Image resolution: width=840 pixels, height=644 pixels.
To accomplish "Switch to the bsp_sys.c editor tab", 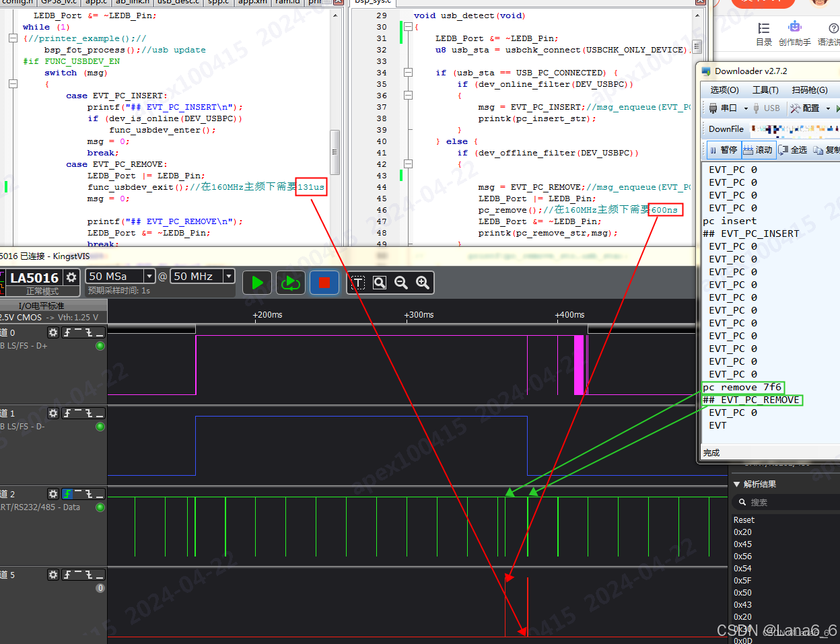I will coord(374,2).
